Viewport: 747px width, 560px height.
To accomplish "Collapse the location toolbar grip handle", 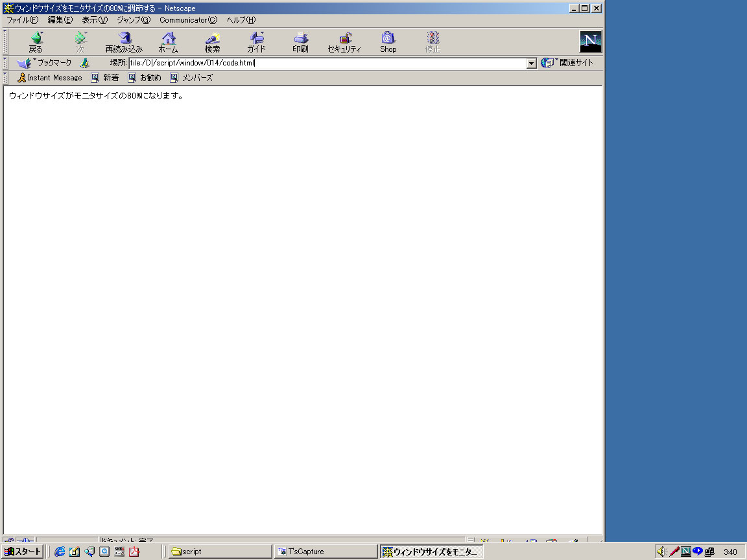I will click(5, 63).
